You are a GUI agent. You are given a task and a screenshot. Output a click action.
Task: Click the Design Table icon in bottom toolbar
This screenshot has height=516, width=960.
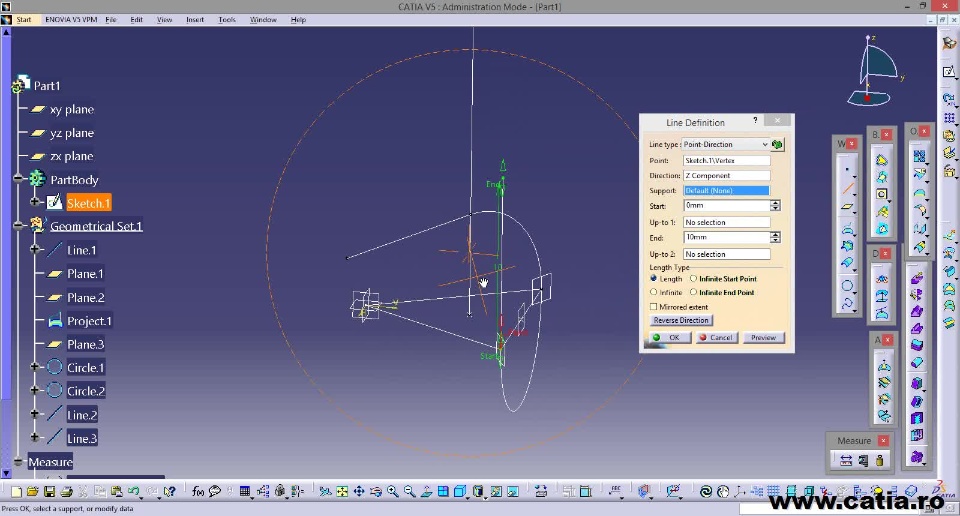coord(245,492)
